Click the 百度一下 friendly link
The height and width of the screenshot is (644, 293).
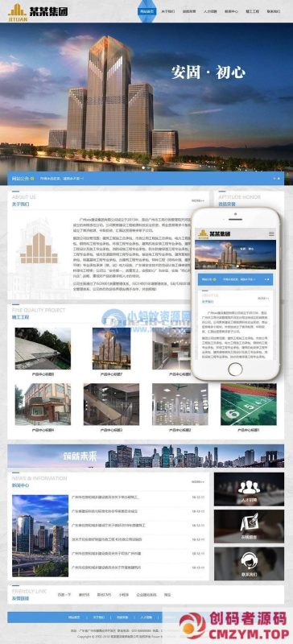(x=64, y=594)
